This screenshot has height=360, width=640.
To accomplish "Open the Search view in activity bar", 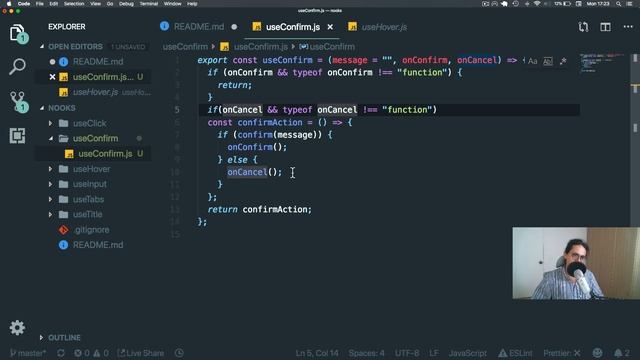I will tap(17, 67).
